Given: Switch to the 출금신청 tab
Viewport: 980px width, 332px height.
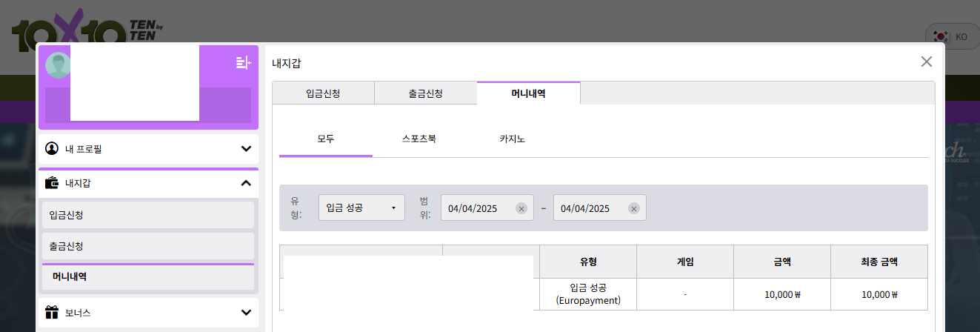Looking at the screenshot, I should pos(425,94).
